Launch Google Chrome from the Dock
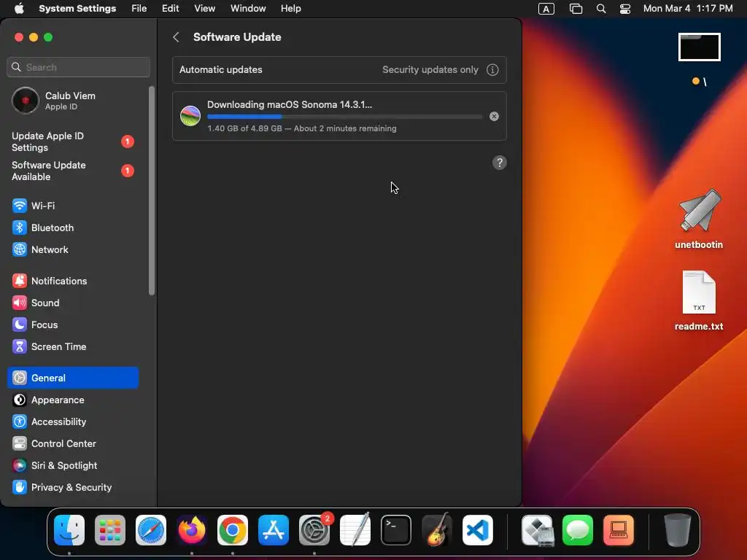This screenshot has height=560, width=747. coord(233,530)
